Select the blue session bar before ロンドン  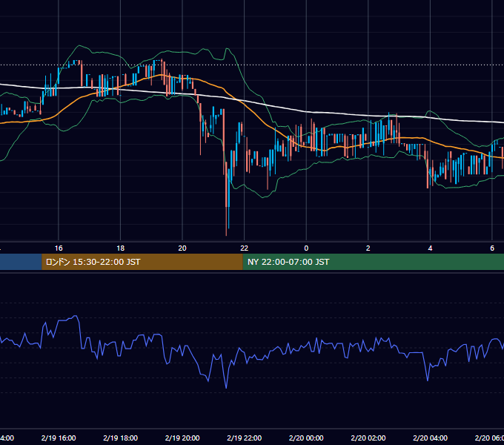21,262
